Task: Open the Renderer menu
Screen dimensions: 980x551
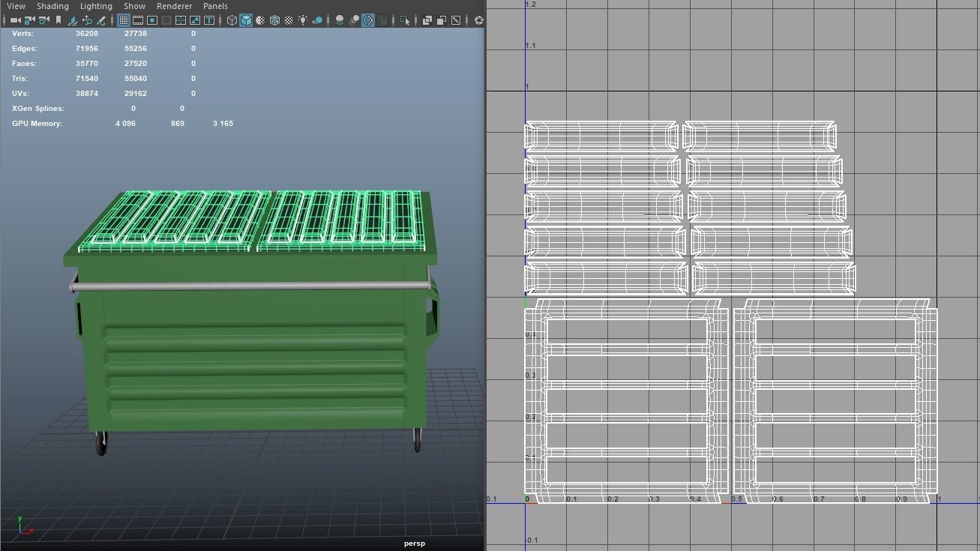Action: [174, 6]
